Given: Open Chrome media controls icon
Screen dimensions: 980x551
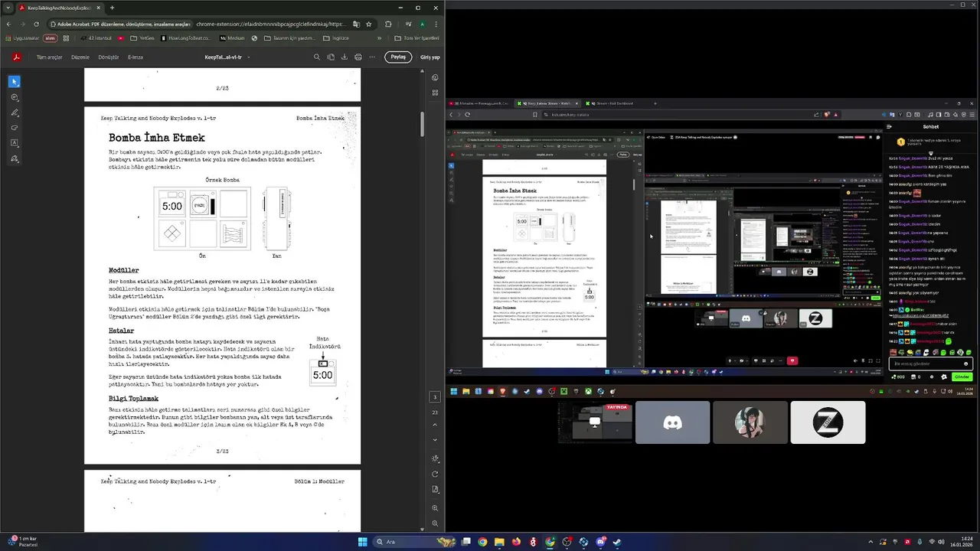Looking at the screenshot, I should tap(408, 24).
